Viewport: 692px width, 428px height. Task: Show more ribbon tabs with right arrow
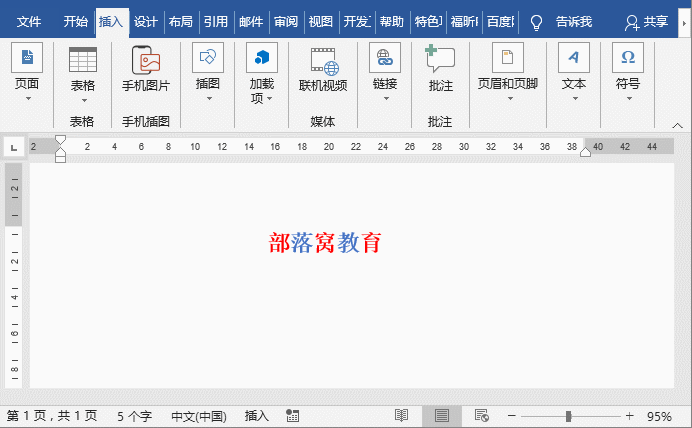click(684, 23)
